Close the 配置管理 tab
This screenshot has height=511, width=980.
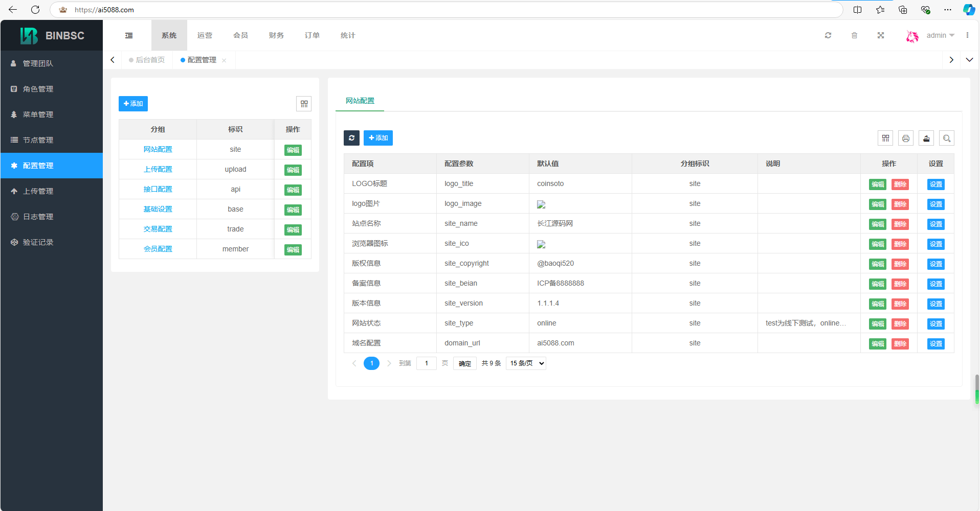[224, 60]
